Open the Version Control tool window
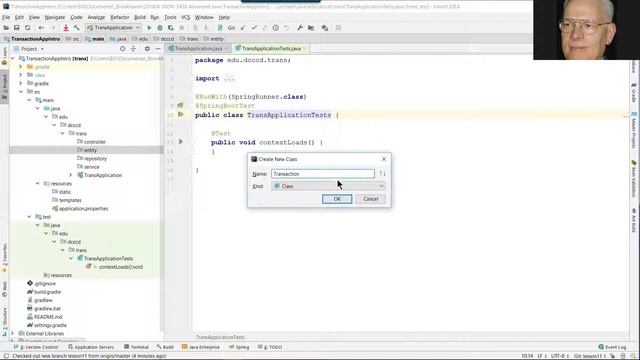640x360 pixels. [36, 347]
